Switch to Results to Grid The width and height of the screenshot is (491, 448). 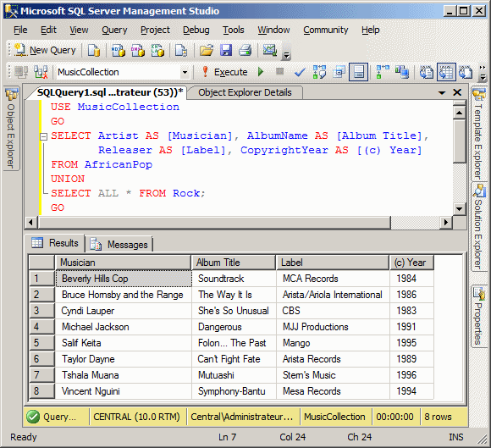(x=446, y=72)
